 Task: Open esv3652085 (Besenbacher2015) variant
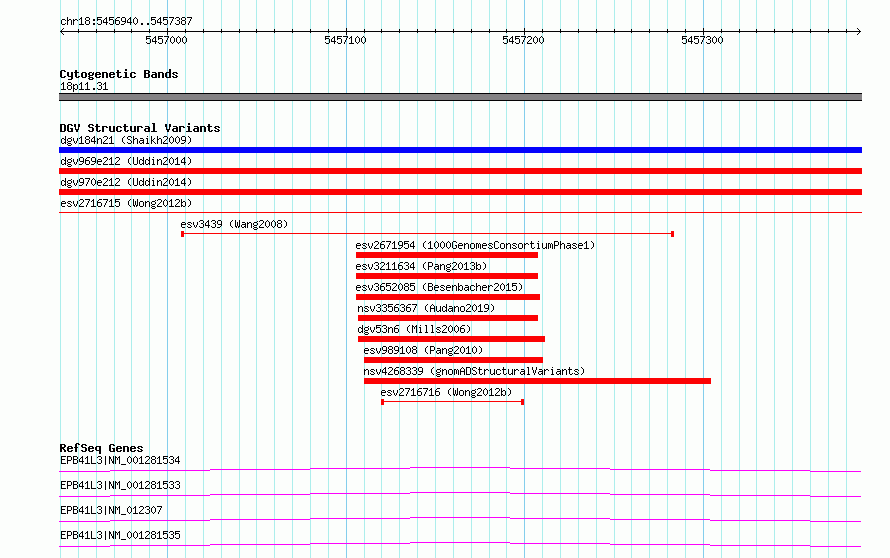pos(439,287)
